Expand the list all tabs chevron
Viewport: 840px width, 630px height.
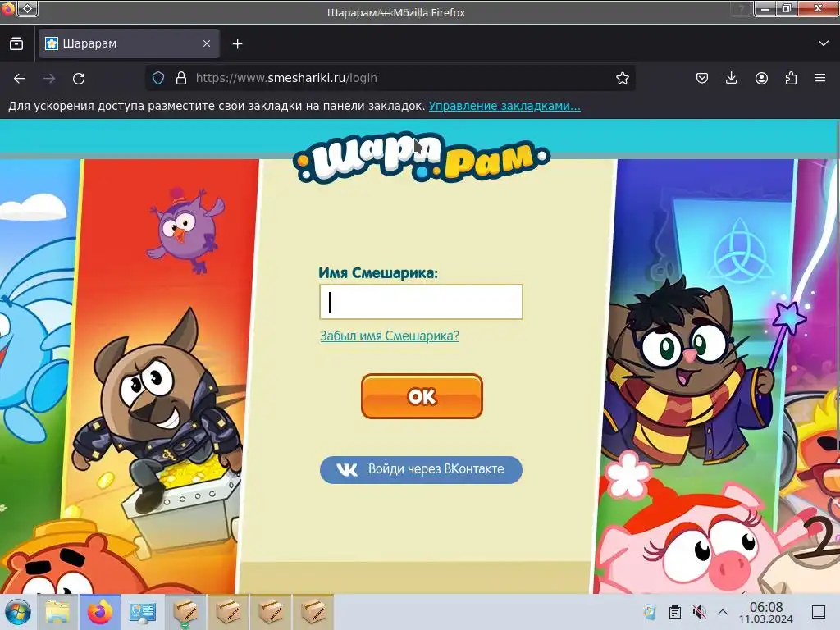click(x=824, y=43)
